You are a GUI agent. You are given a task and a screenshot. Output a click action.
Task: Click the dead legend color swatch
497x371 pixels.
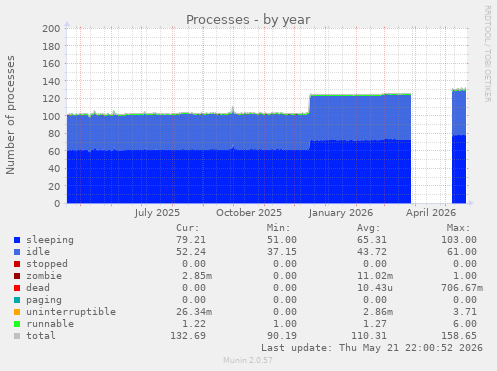tap(17, 288)
